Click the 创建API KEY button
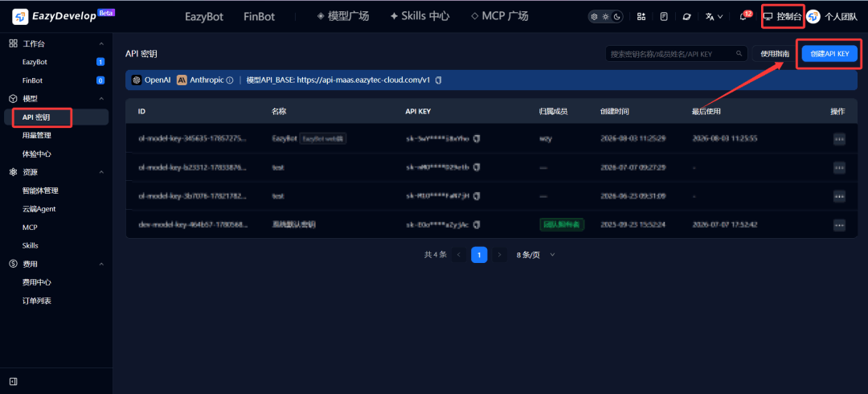This screenshot has height=394, width=868. click(x=829, y=54)
